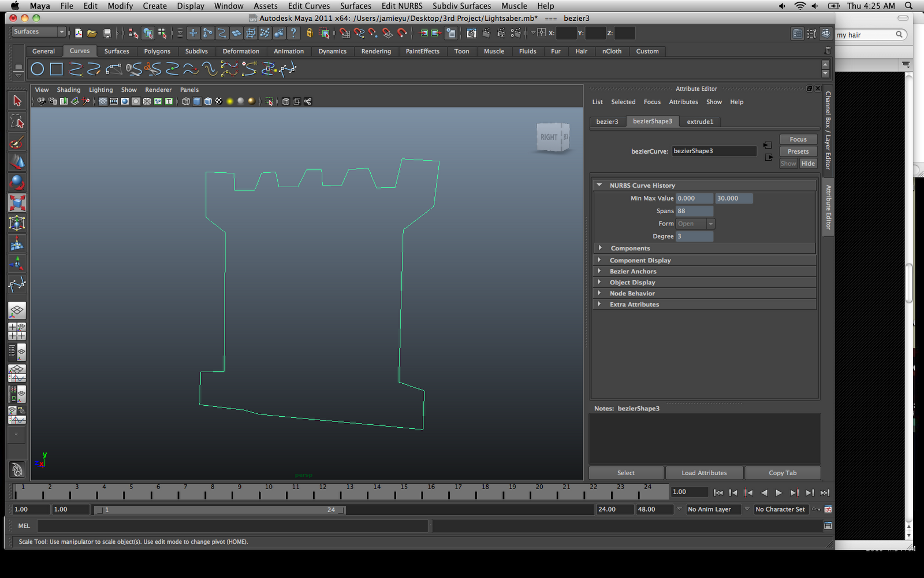Viewport: 924px width, 578px height.
Task: Open the Surfaces menu set dropdown
Action: click(39, 32)
